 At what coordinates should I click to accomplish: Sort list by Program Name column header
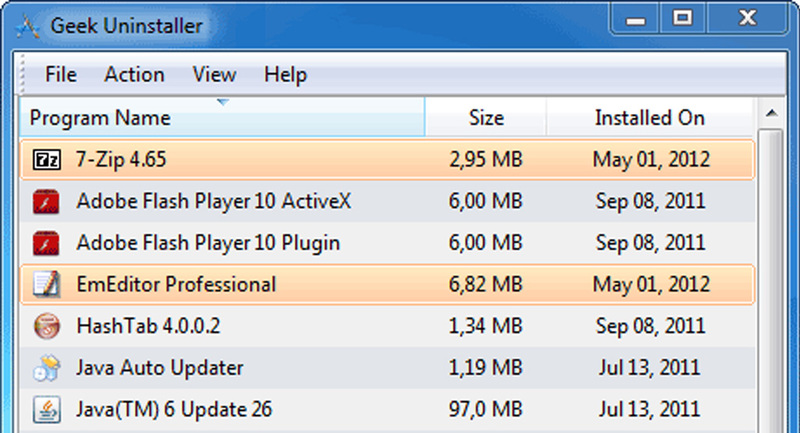(100, 118)
